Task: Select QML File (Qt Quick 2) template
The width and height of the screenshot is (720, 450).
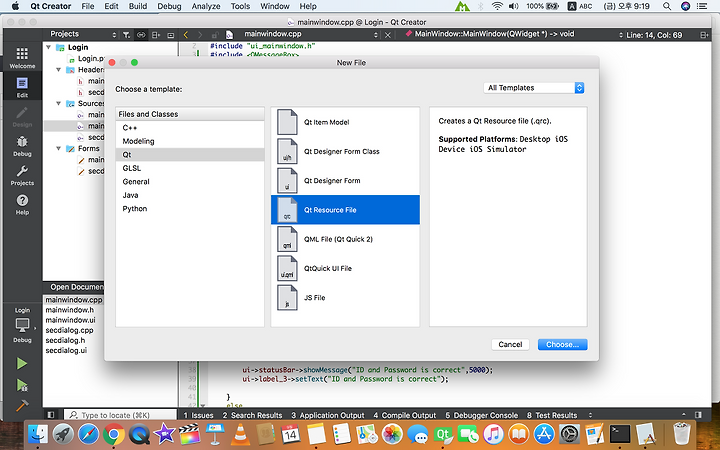Action: [345, 239]
